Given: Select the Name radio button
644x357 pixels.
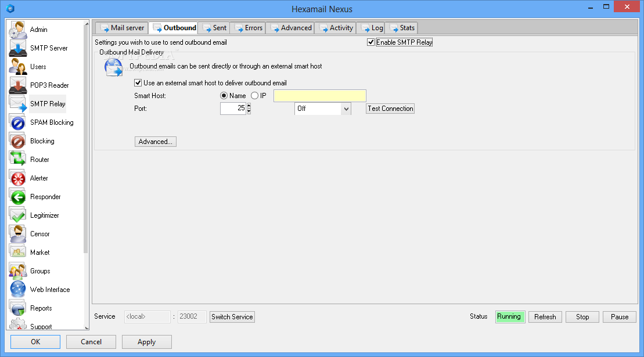Looking at the screenshot, I should point(224,96).
